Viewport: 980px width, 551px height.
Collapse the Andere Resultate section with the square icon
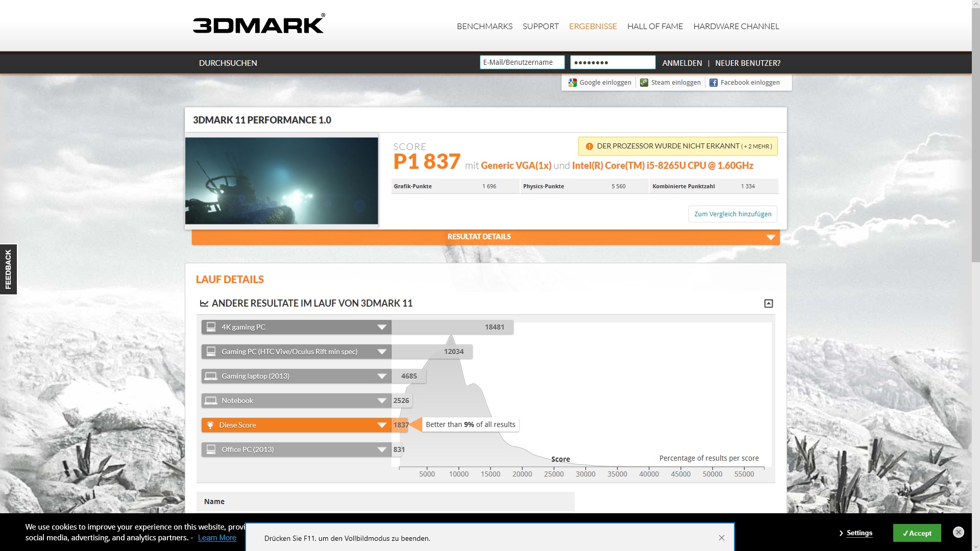[x=768, y=304]
